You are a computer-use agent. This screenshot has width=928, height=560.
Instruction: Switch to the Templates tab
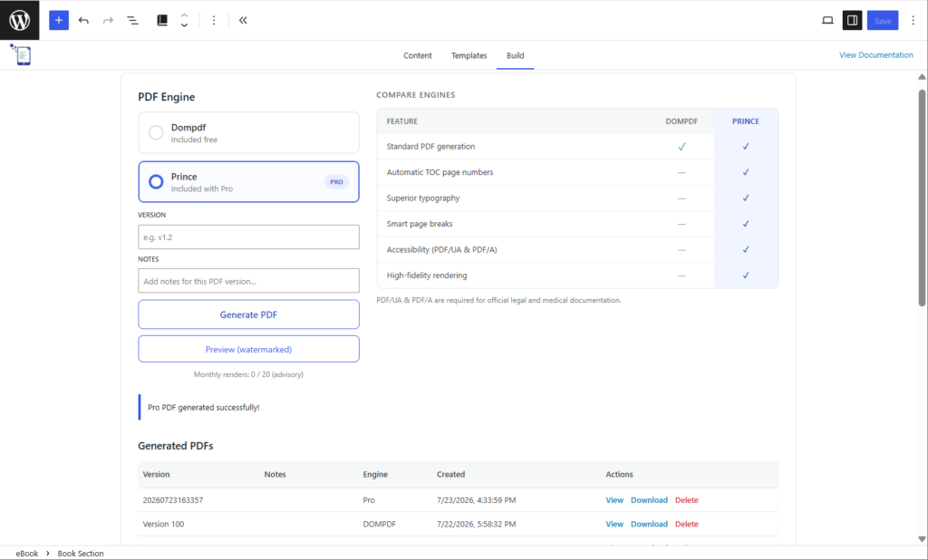(x=469, y=55)
